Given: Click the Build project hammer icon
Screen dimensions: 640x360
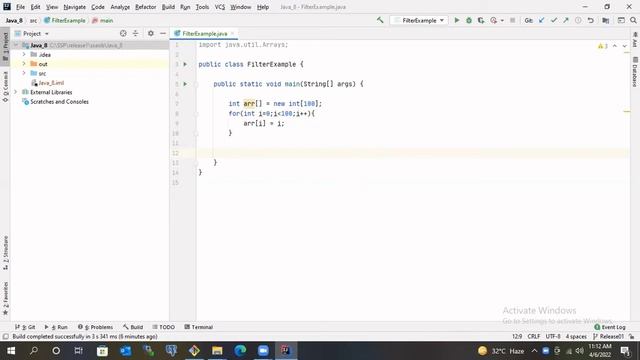Looking at the screenshot, I should [x=380, y=20].
